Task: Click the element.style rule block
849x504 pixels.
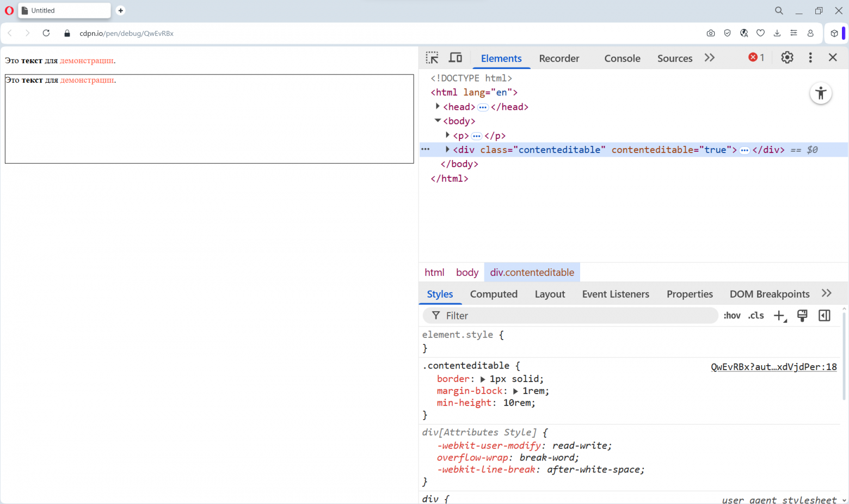Action: [631, 342]
